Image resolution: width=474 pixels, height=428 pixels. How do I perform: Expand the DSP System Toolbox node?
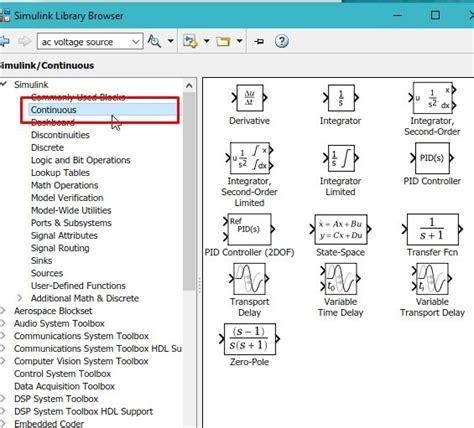[x=3, y=399]
